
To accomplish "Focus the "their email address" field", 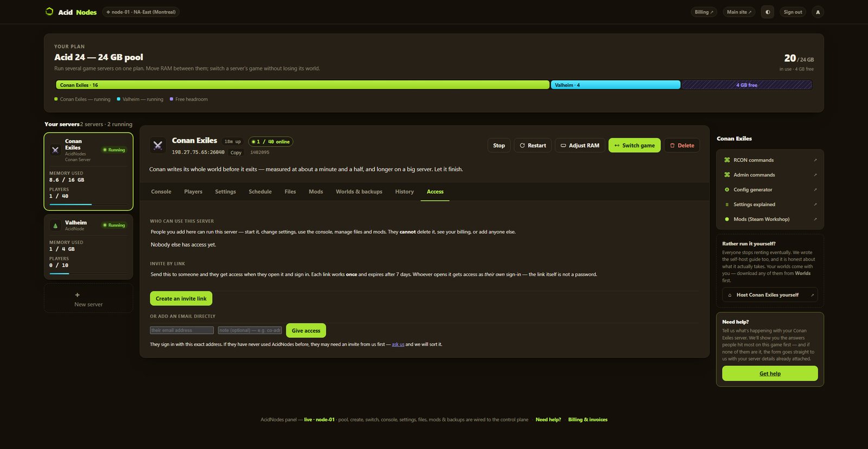I will point(182,330).
